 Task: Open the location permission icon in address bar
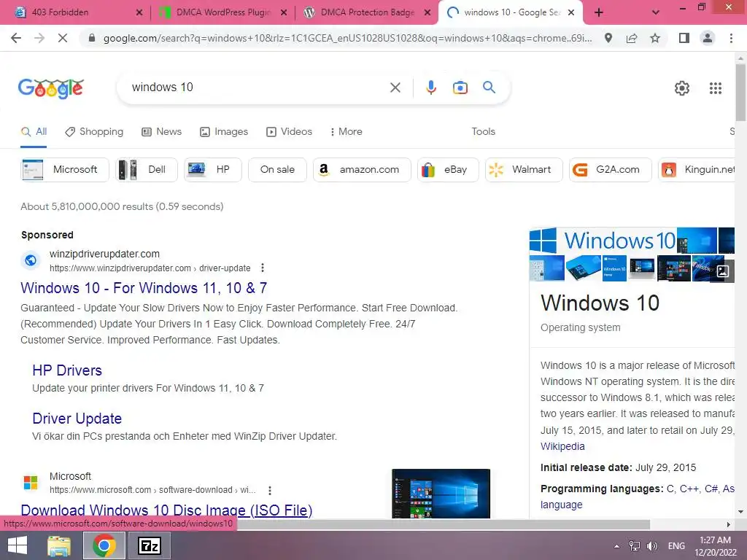pyautogui.click(x=608, y=38)
